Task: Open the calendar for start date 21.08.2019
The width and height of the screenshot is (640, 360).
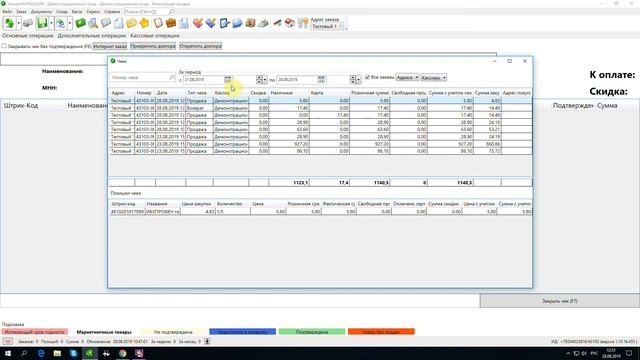Action: tap(228, 80)
